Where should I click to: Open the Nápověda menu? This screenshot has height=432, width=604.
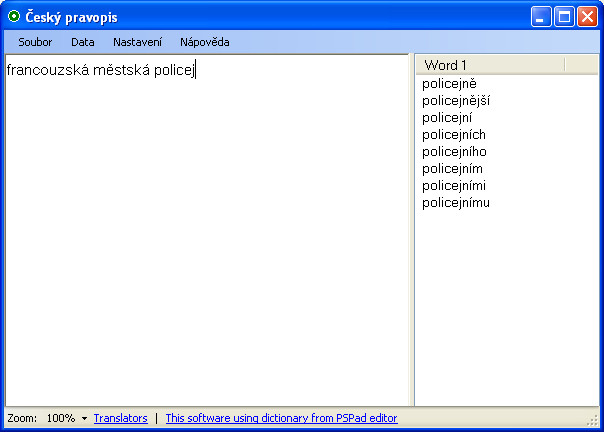pos(205,42)
